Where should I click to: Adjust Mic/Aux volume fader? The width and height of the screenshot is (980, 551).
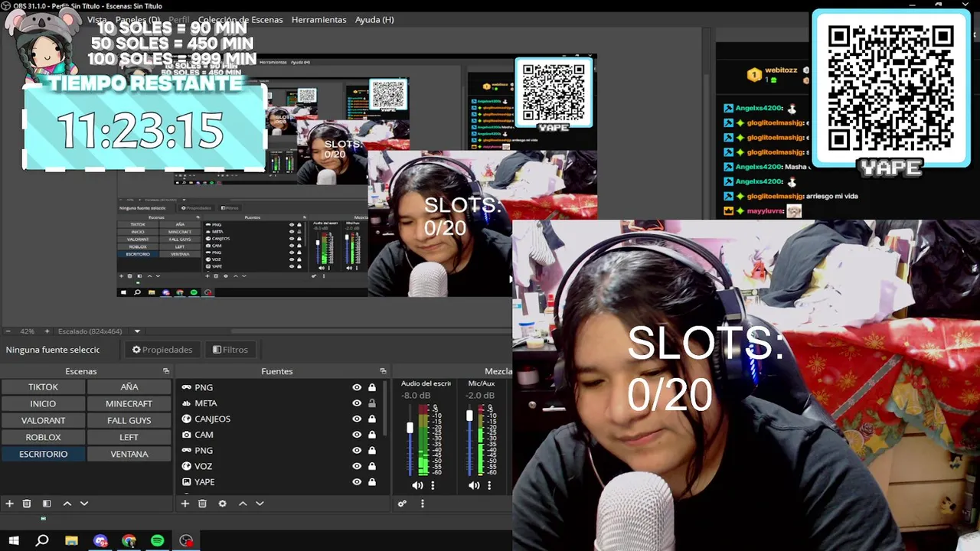point(469,416)
